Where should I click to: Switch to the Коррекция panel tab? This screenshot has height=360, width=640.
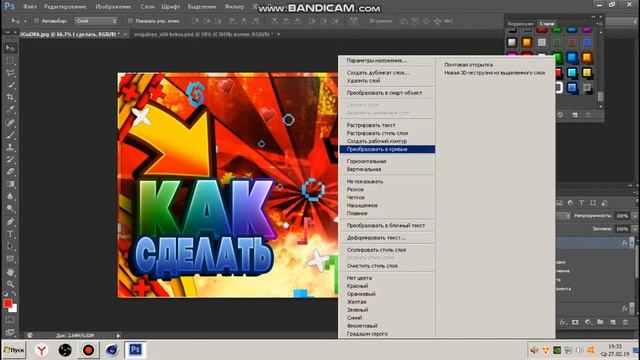click(520, 24)
